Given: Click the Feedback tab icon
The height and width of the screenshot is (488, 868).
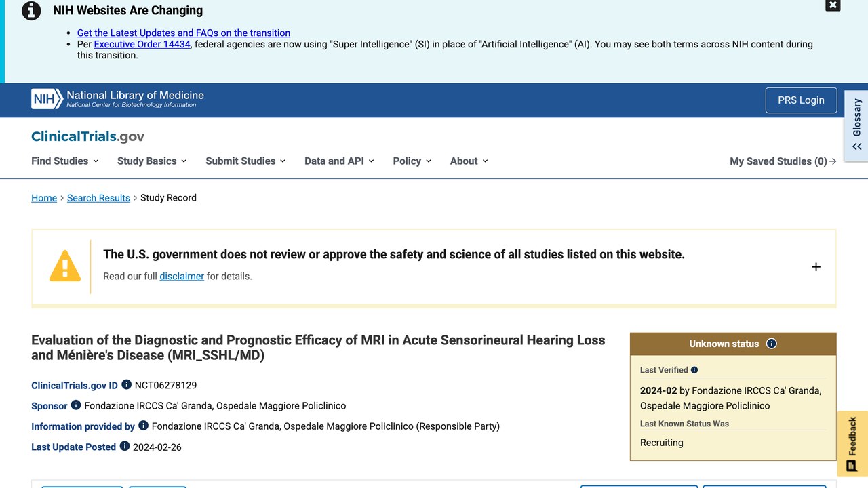Looking at the screenshot, I should click(x=852, y=466).
